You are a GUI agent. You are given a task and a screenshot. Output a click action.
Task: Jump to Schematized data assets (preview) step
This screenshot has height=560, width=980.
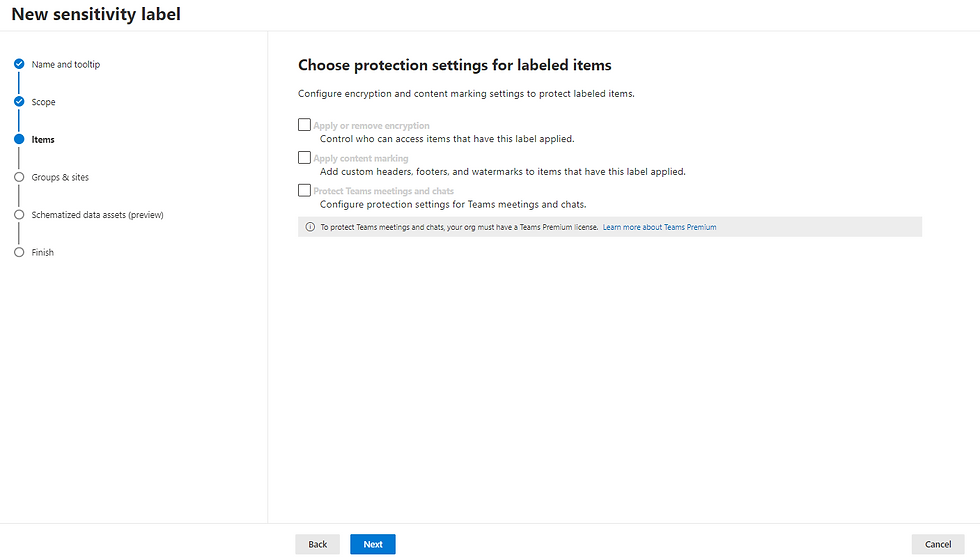click(x=98, y=215)
